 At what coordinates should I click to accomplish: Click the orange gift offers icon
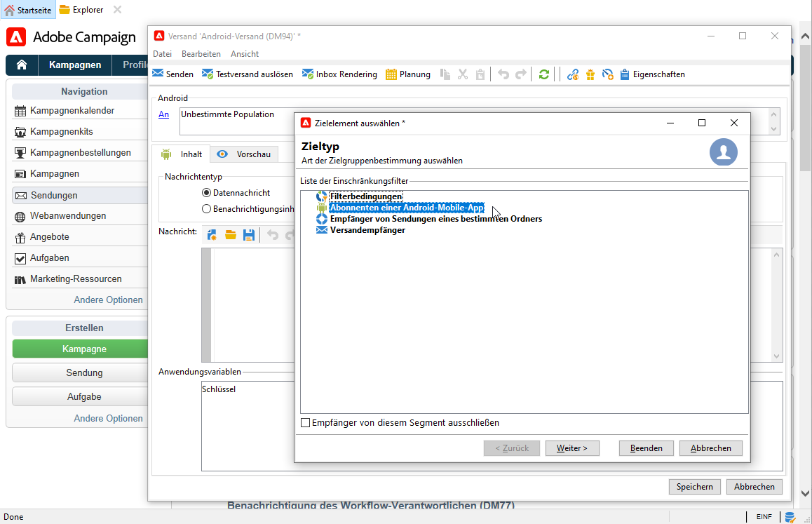tap(590, 74)
